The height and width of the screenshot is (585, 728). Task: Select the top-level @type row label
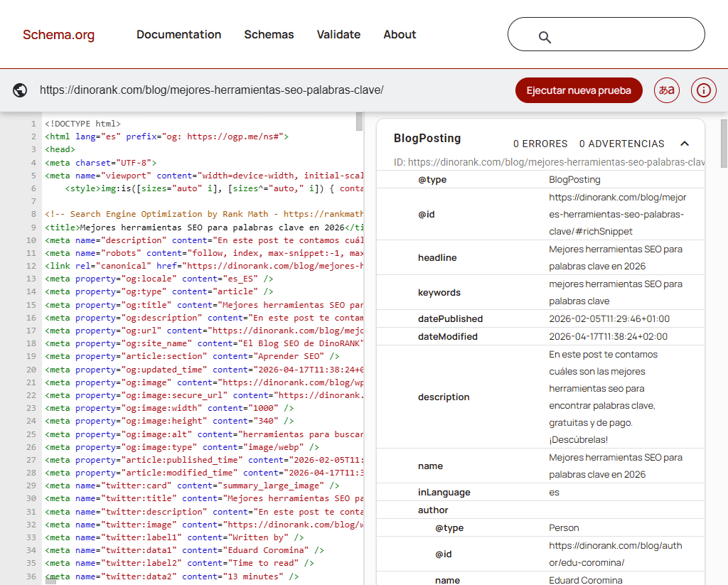432,180
